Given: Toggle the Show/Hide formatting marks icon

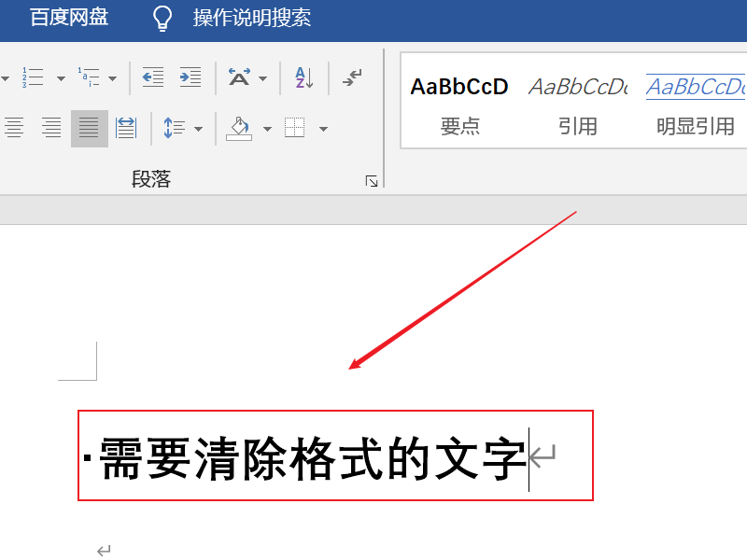Looking at the screenshot, I should pos(352,77).
